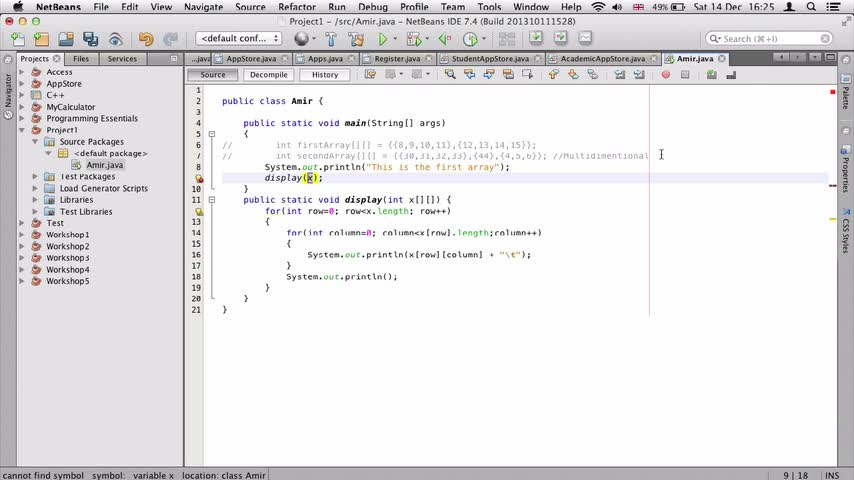
Task: Click the Find Previous Occurrence icon
Action: coord(469,74)
